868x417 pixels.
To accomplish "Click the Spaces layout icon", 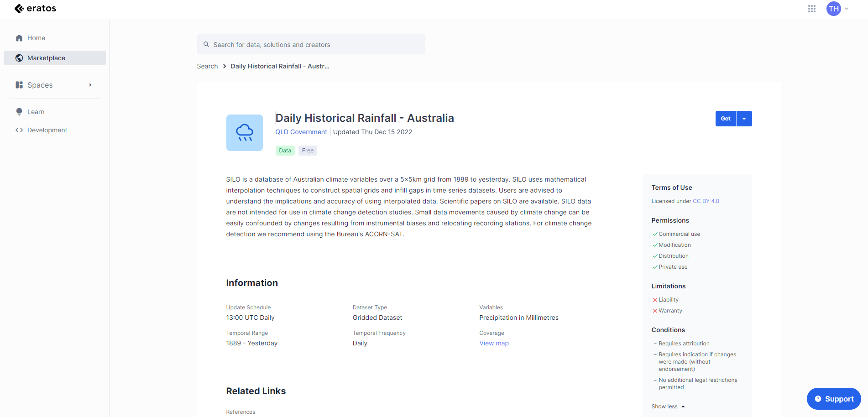I will coord(19,85).
